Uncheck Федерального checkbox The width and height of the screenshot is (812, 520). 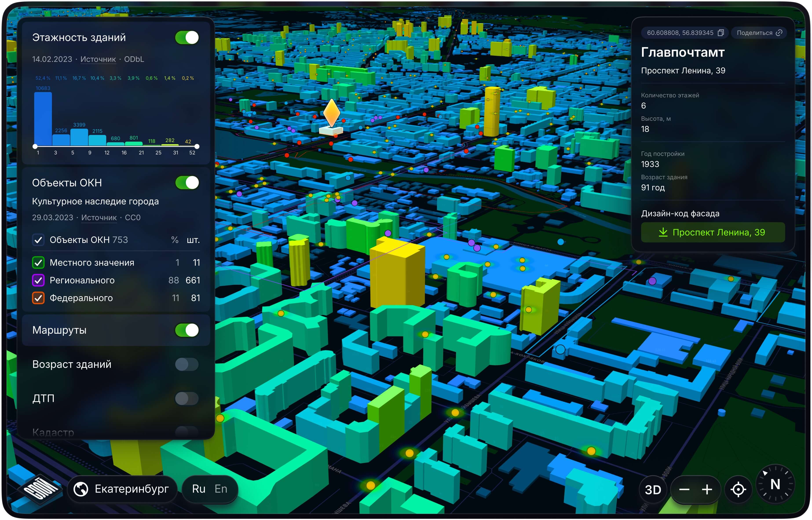[x=38, y=298]
